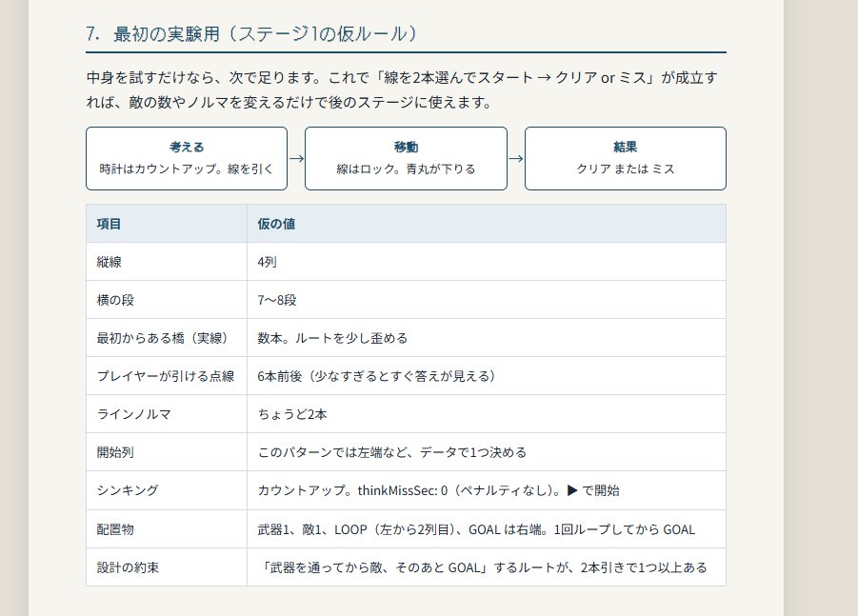Viewport: 858px width, 616px height.
Task: Click the 配置物 row label
Action: 115,529
